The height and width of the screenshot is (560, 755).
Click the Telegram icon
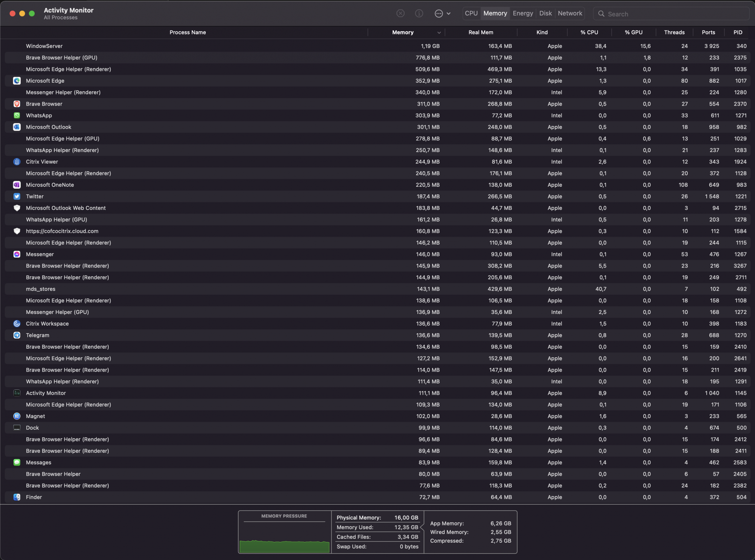pos(17,335)
